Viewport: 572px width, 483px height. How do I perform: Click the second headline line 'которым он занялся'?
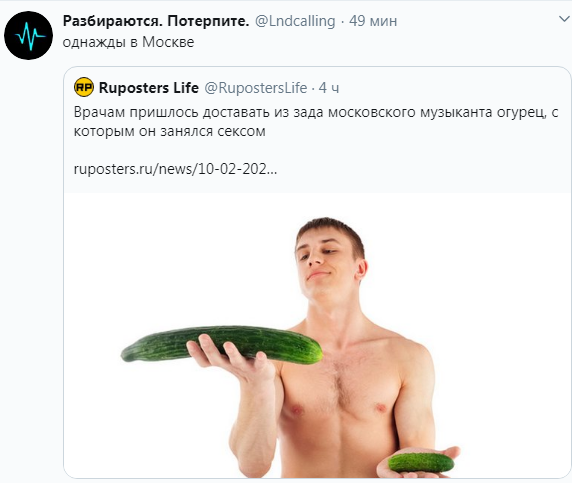click(170, 131)
